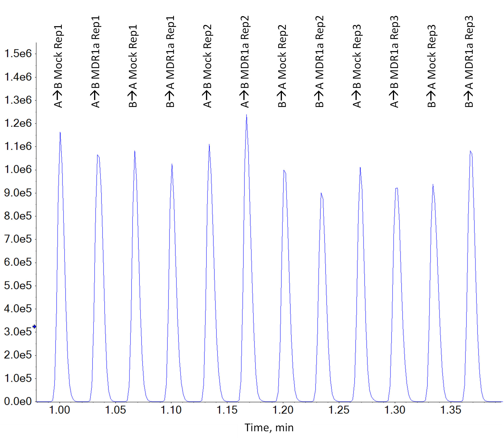Select the 'B→A Mock Rep2' peak label
504x442 pixels.
point(282,66)
